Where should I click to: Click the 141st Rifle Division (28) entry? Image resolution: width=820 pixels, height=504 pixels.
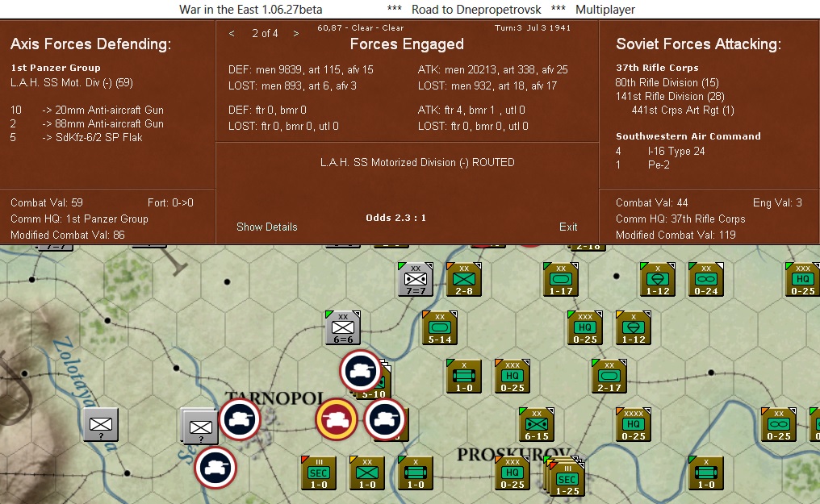(x=670, y=96)
